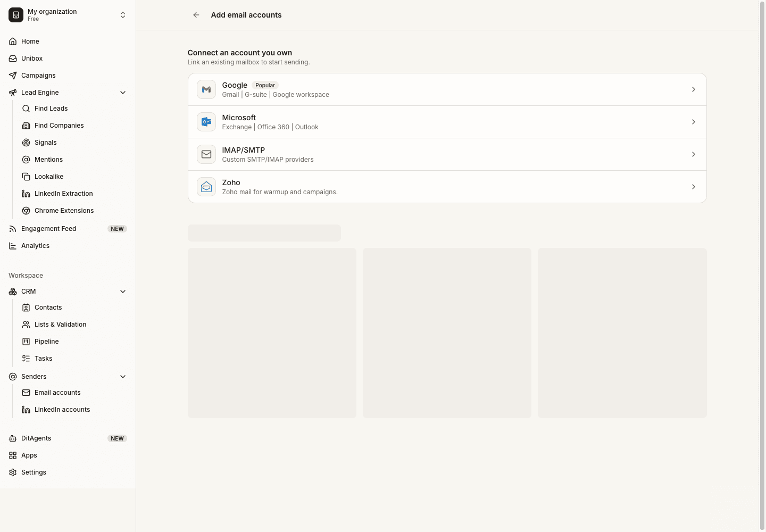This screenshot has width=766, height=532.
Task: Click the CRM boxes icon
Action: 13,292
